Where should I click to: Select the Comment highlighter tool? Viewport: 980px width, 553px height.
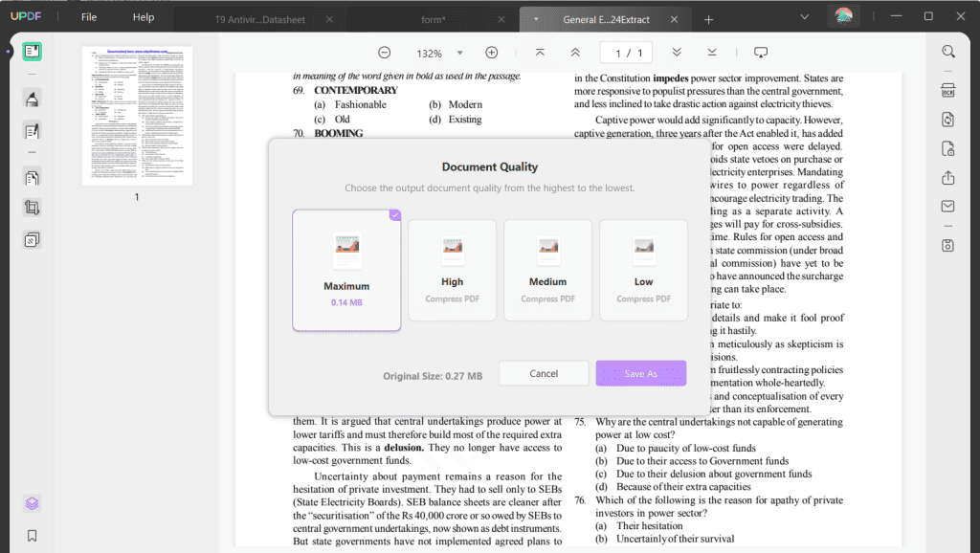click(x=32, y=99)
